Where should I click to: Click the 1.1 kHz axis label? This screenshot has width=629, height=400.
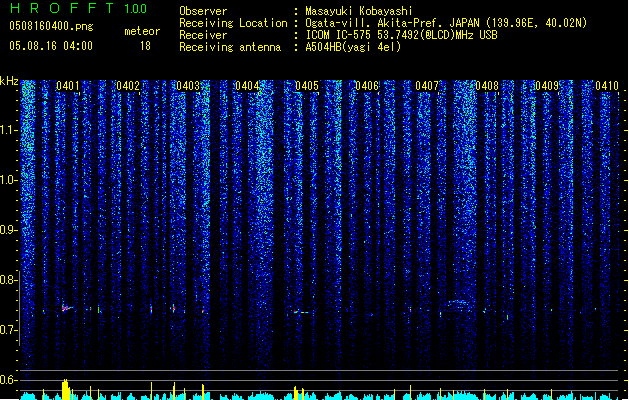coord(8,130)
